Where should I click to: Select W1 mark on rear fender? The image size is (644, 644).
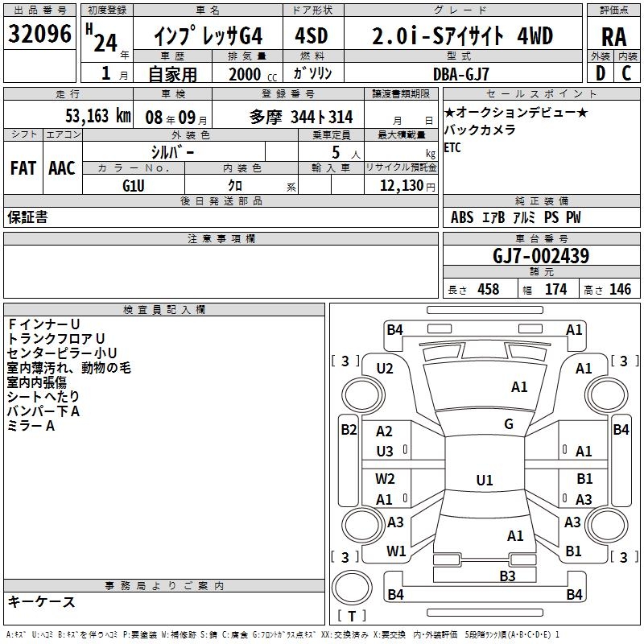[396, 551]
